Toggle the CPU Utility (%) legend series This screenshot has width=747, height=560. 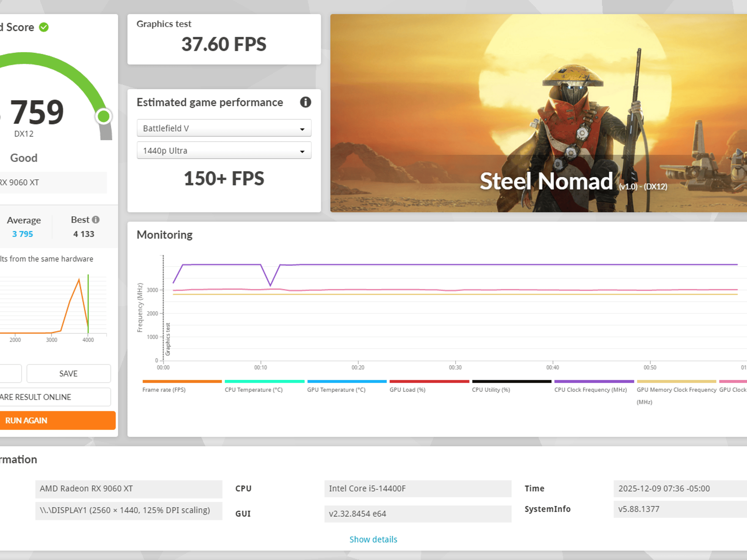coord(511,386)
